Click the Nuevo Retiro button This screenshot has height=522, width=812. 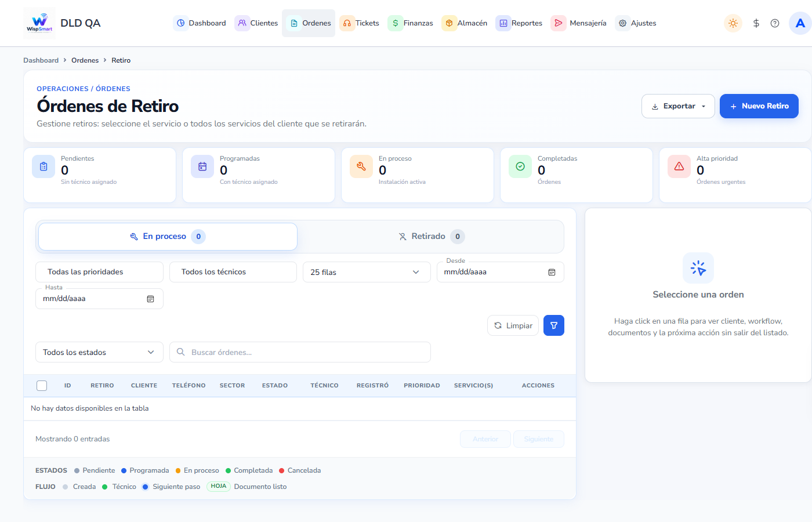(x=759, y=106)
